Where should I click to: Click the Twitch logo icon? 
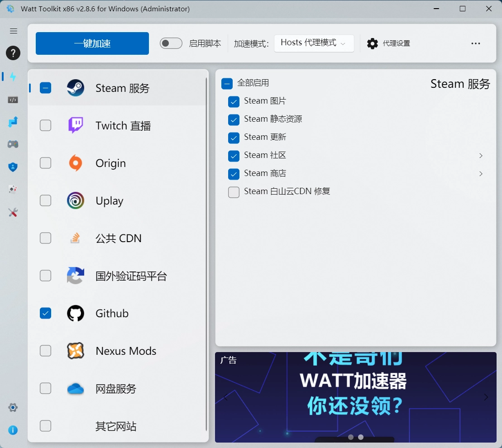tap(76, 125)
